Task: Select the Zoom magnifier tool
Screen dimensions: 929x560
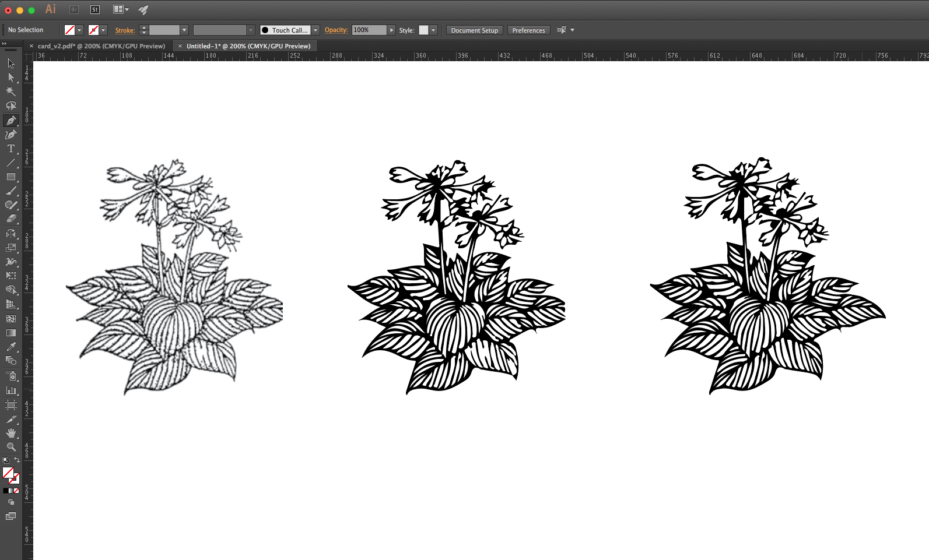Action: pyautogui.click(x=11, y=447)
